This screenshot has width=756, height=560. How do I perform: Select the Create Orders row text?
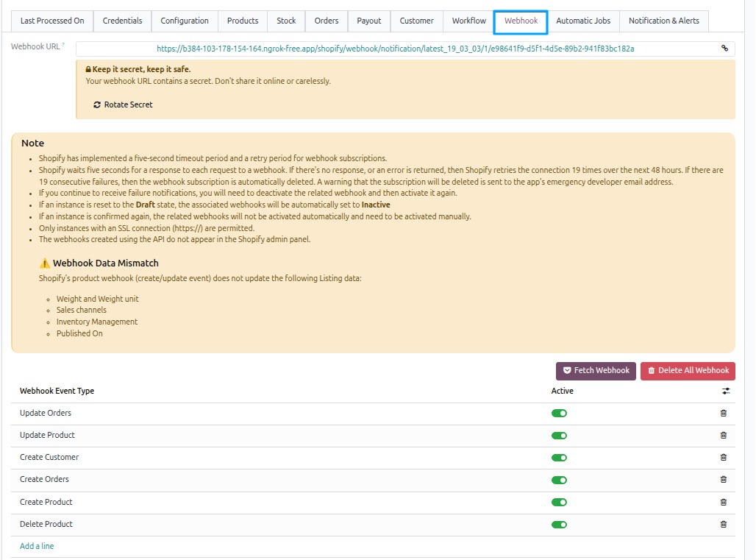coord(44,480)
